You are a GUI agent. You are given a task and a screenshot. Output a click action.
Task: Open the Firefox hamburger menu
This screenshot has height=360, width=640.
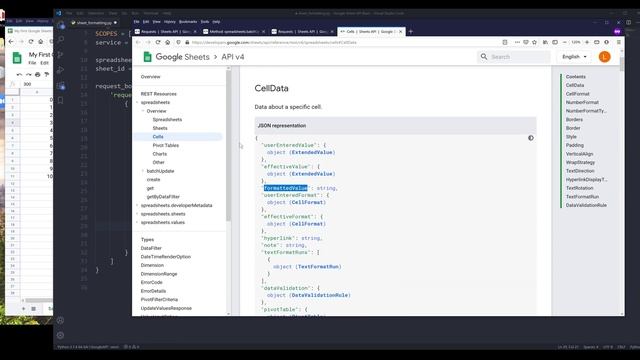tap(619, 42)
